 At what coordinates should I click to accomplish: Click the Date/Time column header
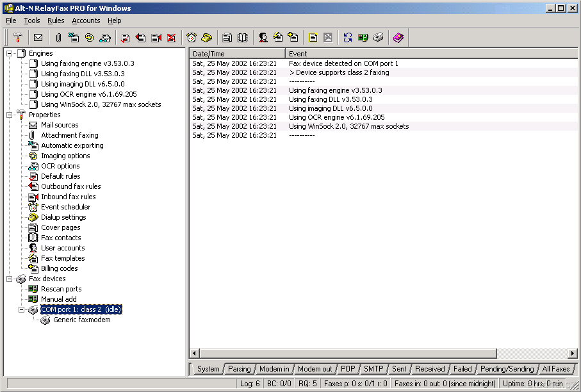[237, 54]
